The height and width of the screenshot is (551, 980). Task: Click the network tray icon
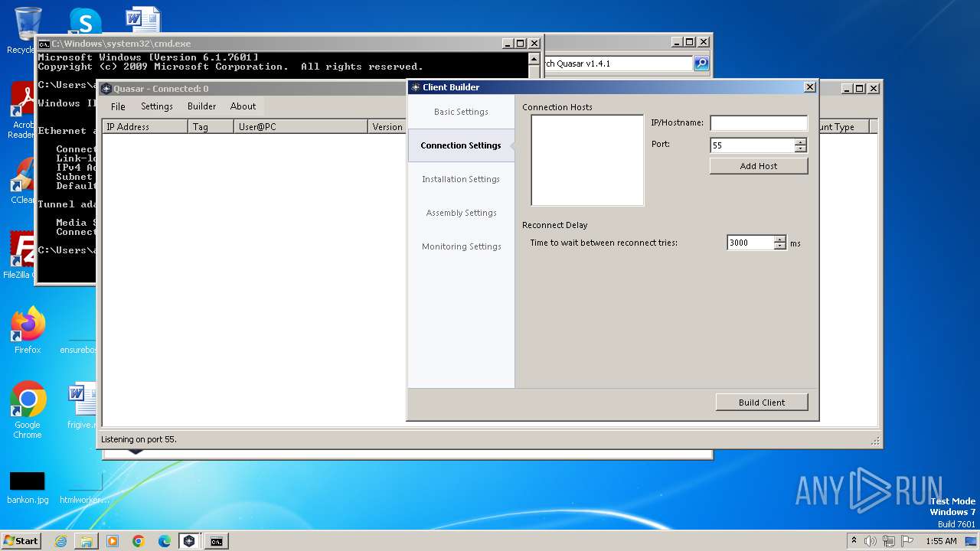pyautogui.click(x=888, y=541)
